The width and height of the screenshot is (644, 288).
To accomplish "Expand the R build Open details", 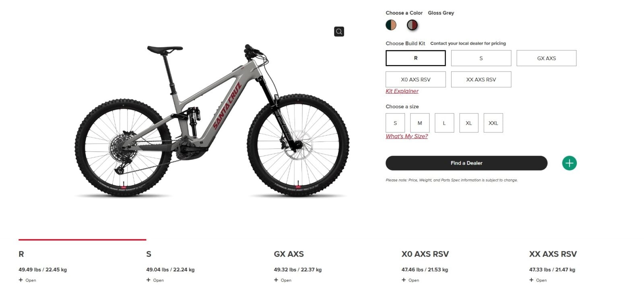I will point(27,280).
